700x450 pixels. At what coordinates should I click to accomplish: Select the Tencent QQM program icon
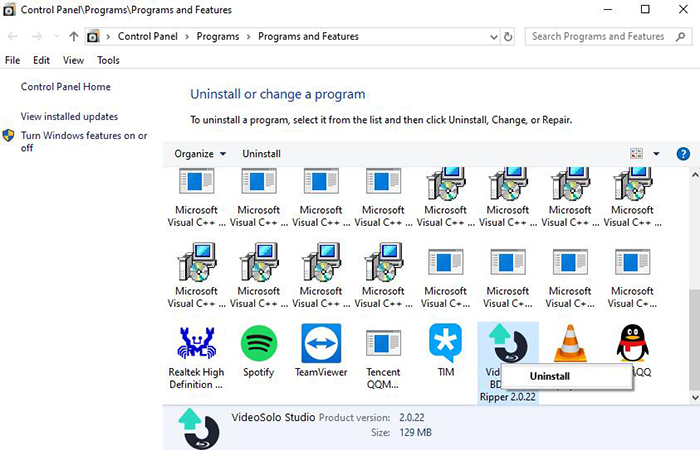(383, 343)
